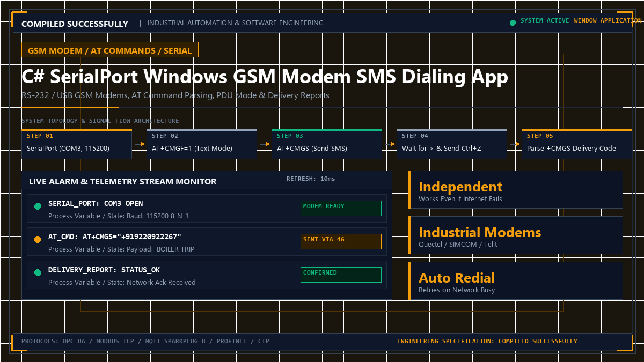
Task: Click the green dot beside DELIVERY_REPORT row
Action: [x=38, y=273]
